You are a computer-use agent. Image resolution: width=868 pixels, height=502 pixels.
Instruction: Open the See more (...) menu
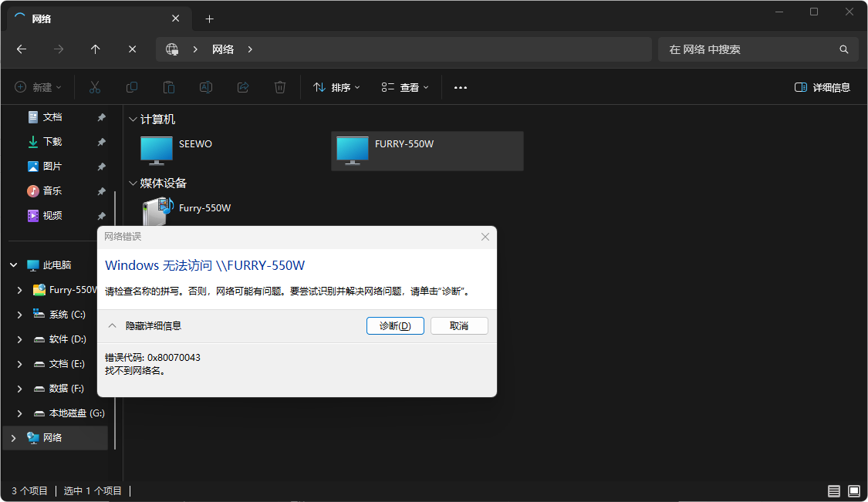461,87
